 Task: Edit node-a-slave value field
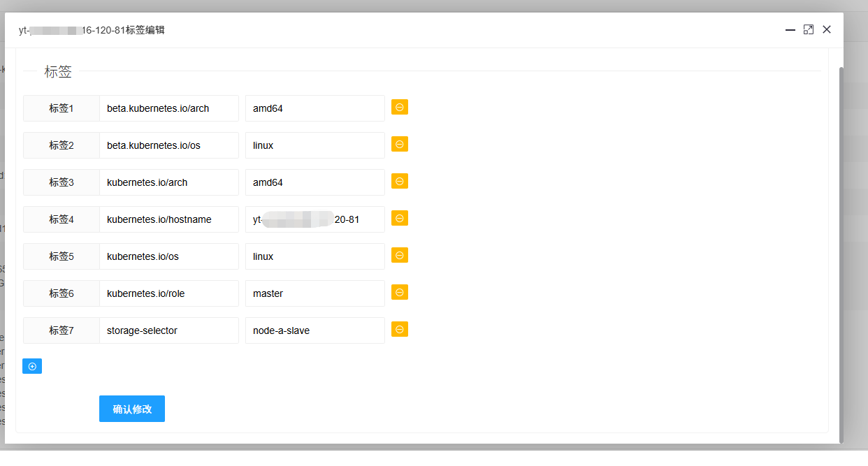(x=315, y=330)
